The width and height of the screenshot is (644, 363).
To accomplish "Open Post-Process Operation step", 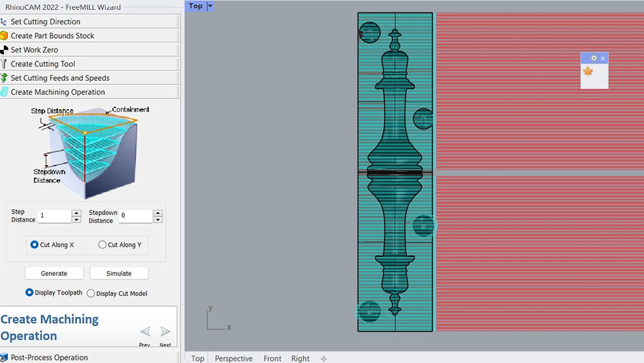I will [x=89, y=357].
